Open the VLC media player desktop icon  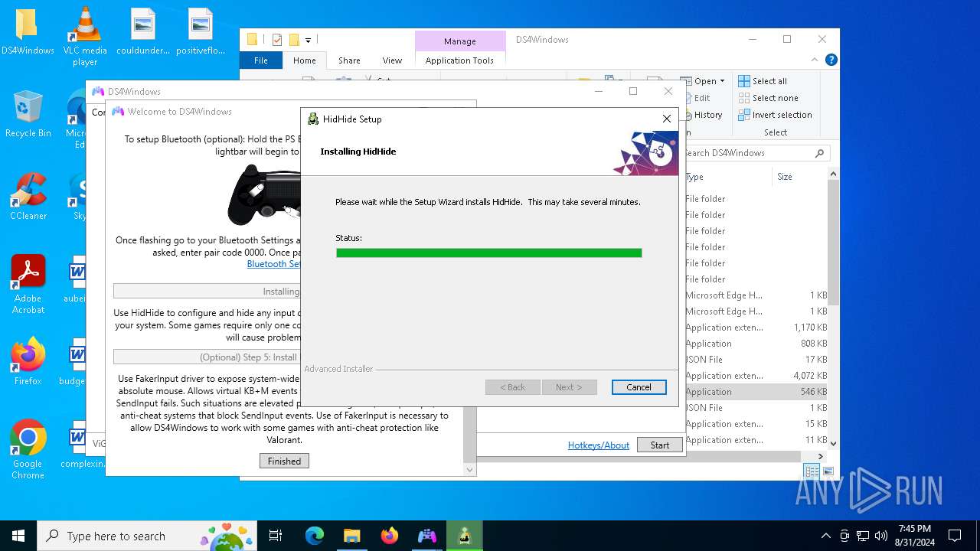pyautogui.click(x=85, y=37)
